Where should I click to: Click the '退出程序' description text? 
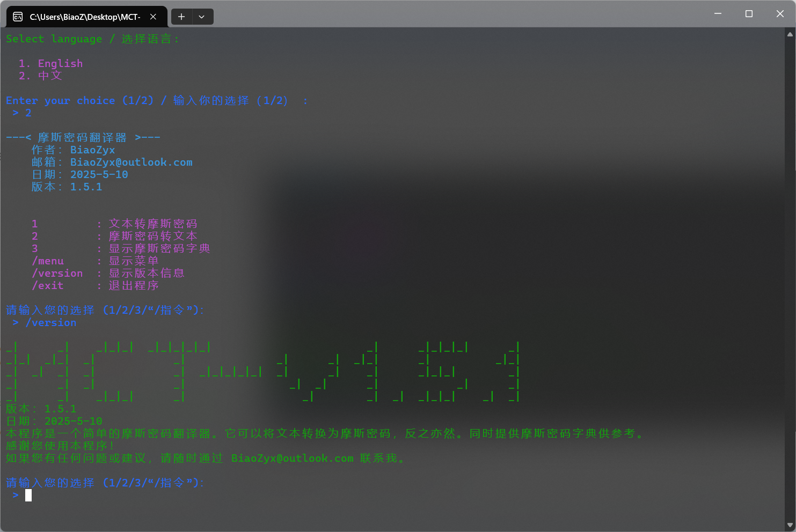click(x=134, y=285)
